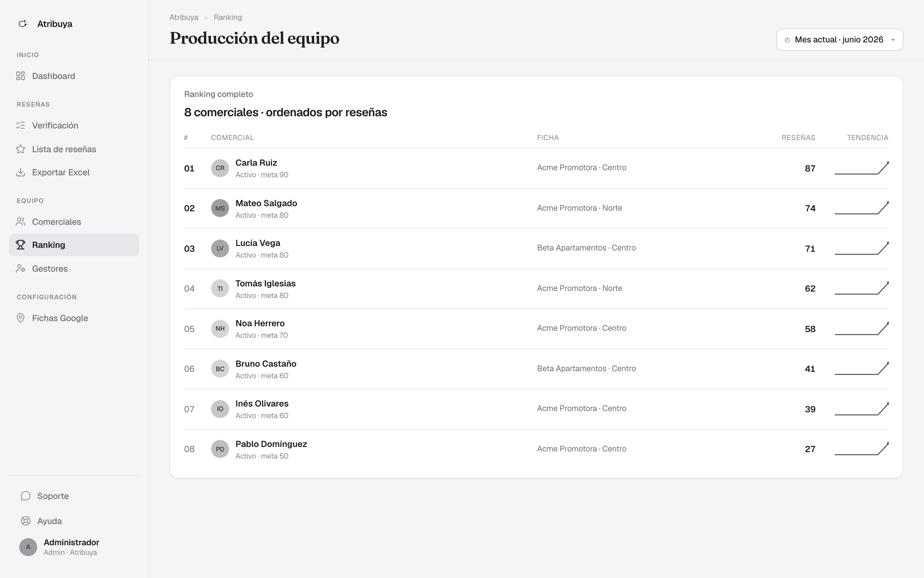
Task: Click the Gestores user-gear icon
Action: pyautogui.click(x=21, y=269)
